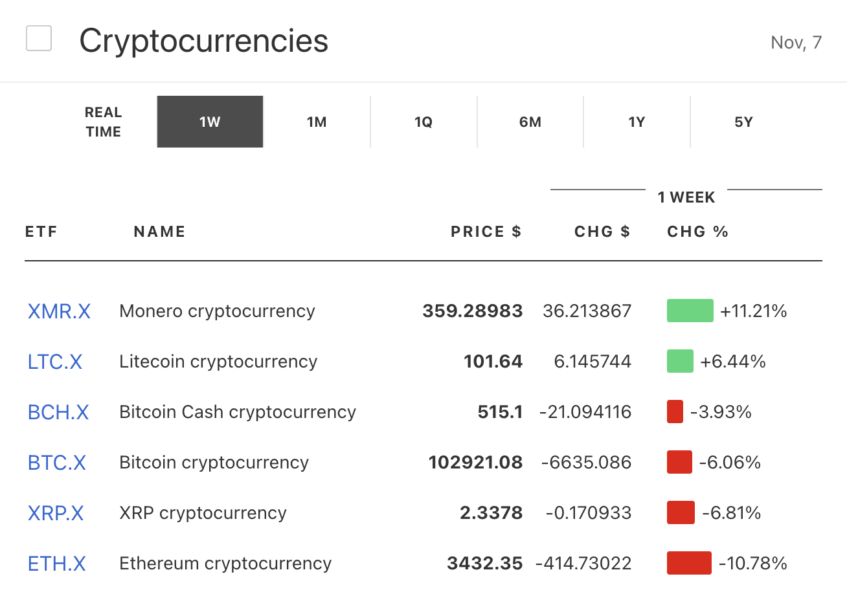Viewport: 847px width, 616px height.
Task: Switch to the REAL TIME tab
Action: click(x=104, y=122)
